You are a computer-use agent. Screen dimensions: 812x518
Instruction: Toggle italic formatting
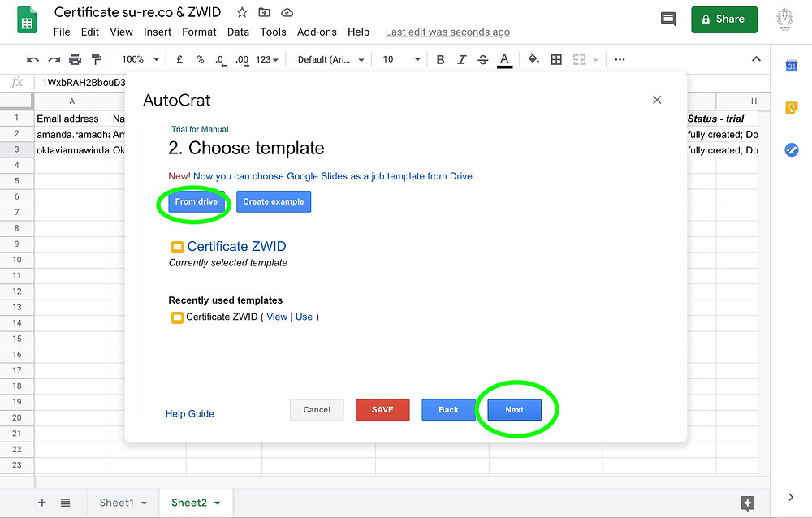(461, 59)
